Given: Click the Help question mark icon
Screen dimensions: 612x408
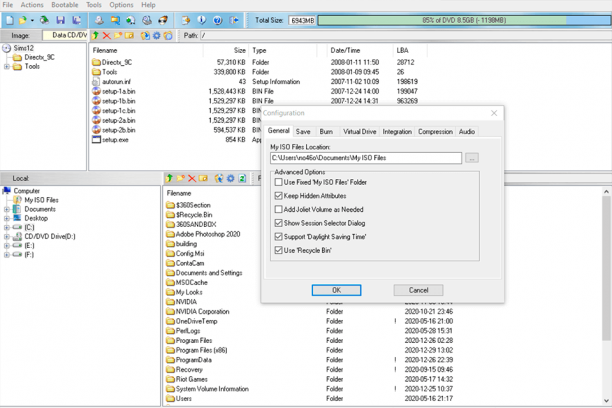Looking at the screenshot, I should [218, 20].
